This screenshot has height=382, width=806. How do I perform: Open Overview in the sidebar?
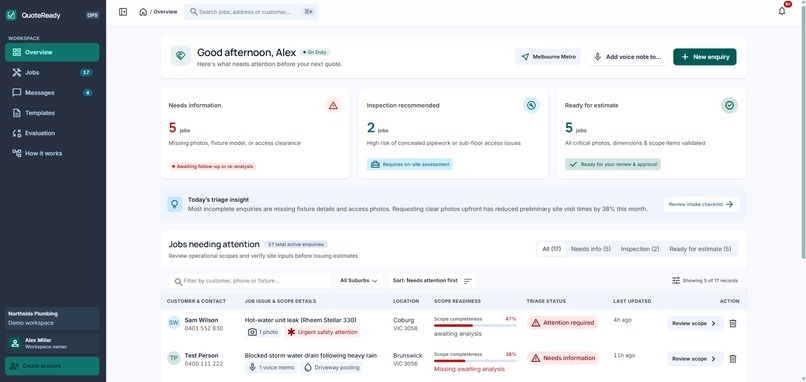coord(52,52)
